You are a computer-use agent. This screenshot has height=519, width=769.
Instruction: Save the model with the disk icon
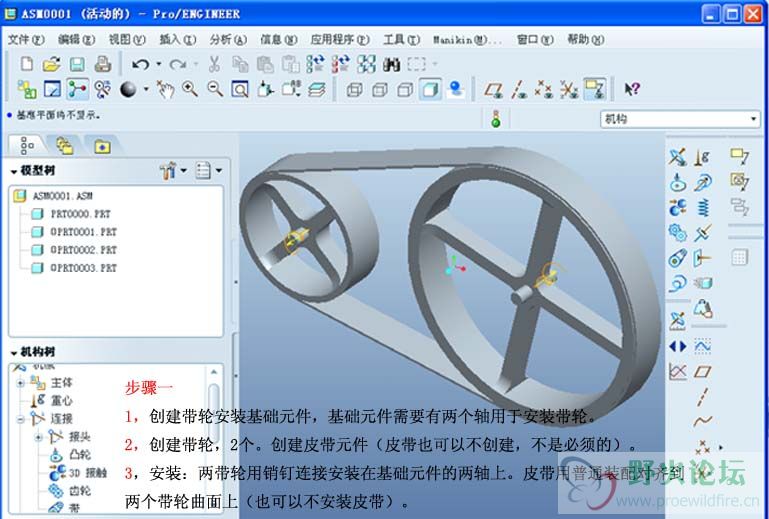77,64
